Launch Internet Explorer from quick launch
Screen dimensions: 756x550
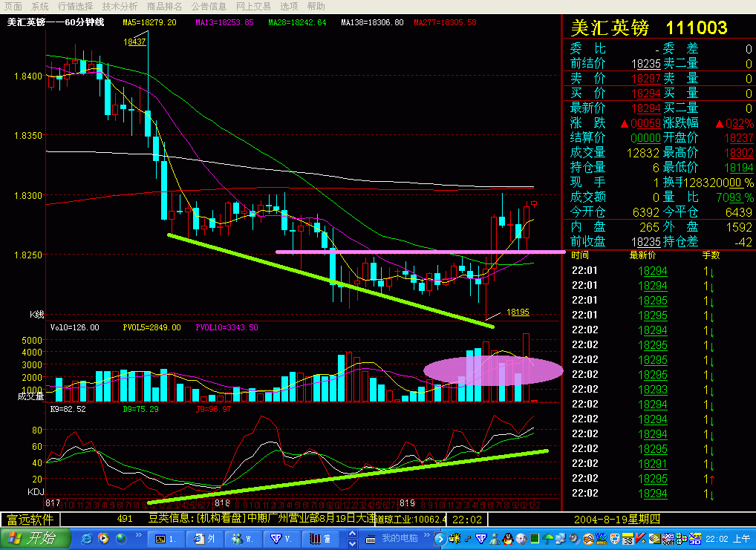pos(87,538)
